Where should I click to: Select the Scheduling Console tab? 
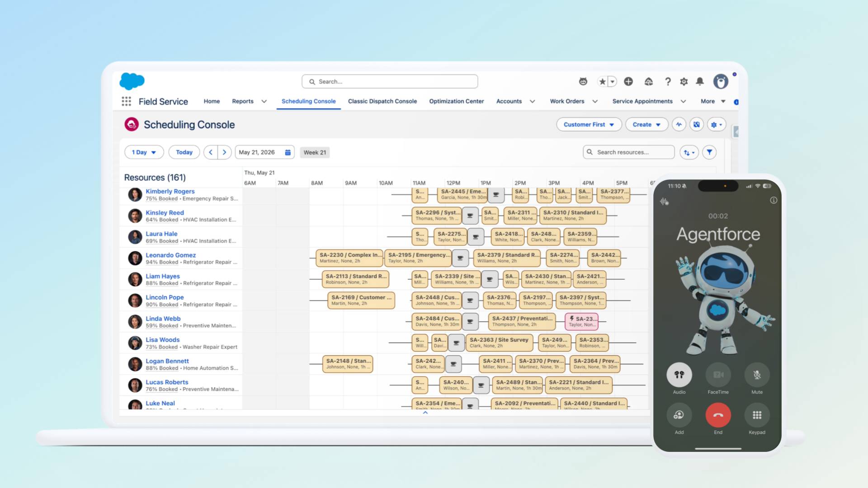(x=309, y=101)
